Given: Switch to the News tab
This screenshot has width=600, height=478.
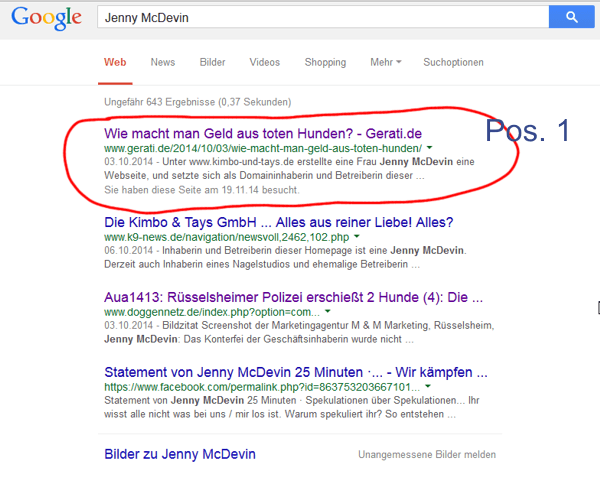Looking at the screenshot, I should tap(163, 62).
